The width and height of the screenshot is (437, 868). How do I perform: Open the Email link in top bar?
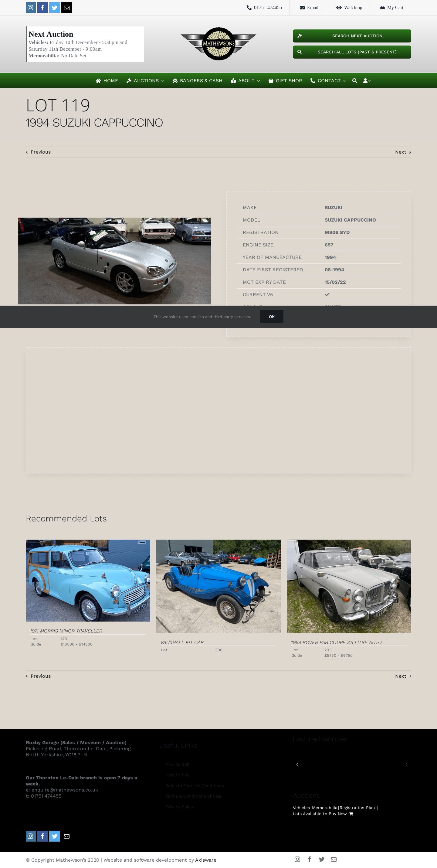pyautogui.click(x=309, y=7)
